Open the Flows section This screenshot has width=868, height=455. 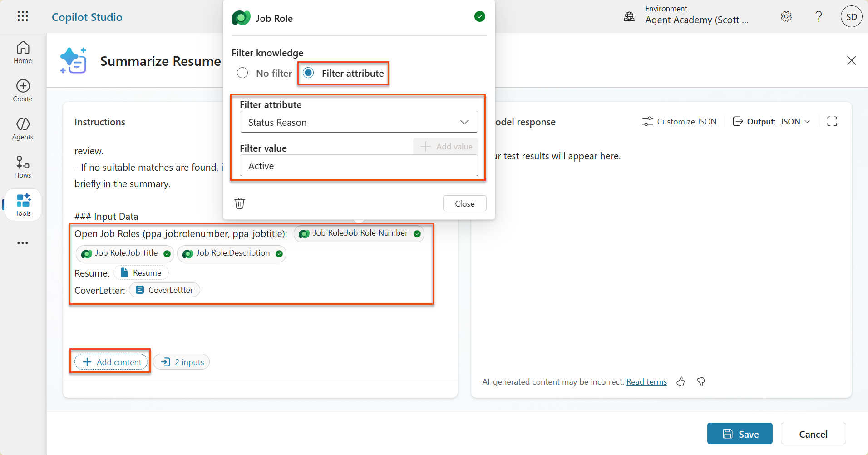click(22, 167)
